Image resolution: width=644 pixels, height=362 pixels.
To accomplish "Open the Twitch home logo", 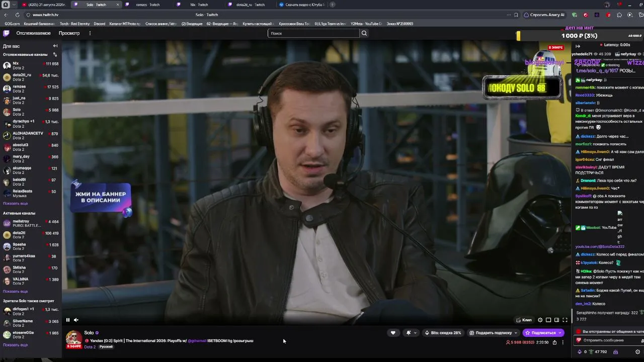I will [x=6, y=33].
